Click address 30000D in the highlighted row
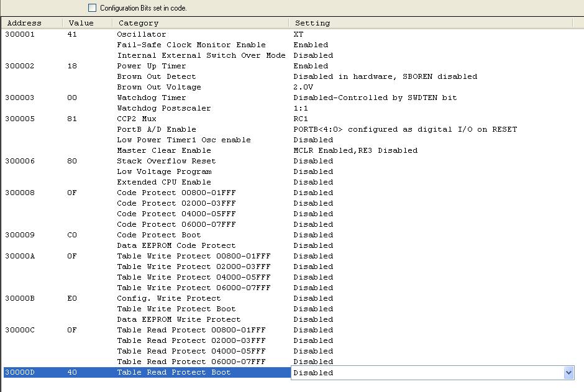The image size is (584, 392). click(20, 372)
